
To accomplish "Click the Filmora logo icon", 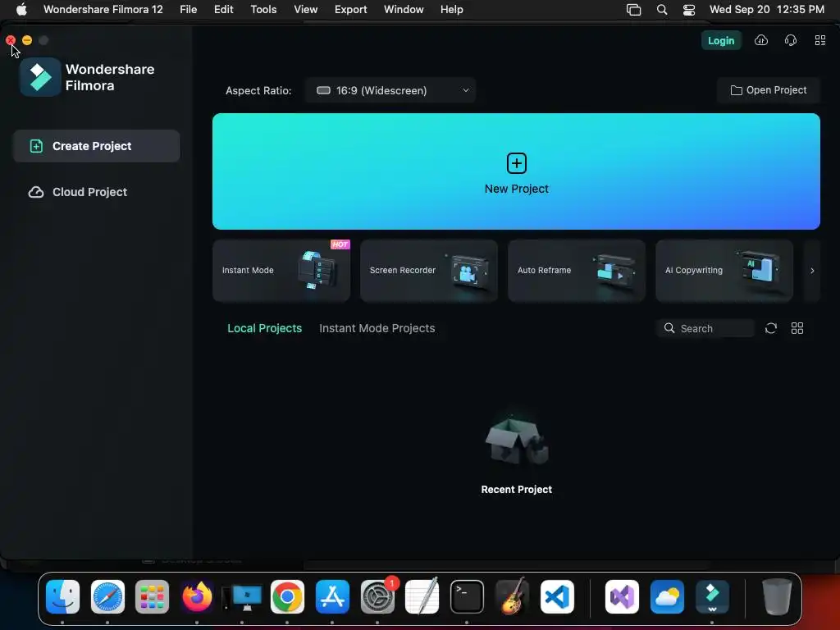I will 40,77.
